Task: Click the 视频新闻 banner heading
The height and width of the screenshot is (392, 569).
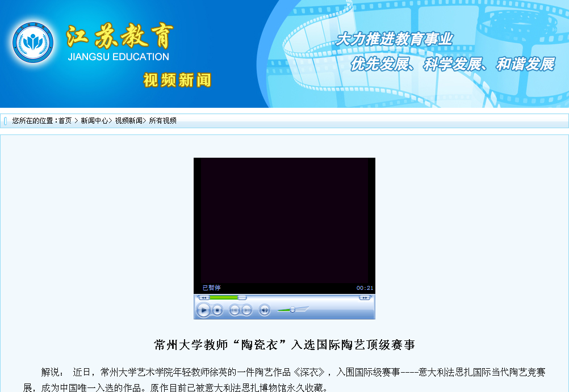Action: click(x=177, y=81)
